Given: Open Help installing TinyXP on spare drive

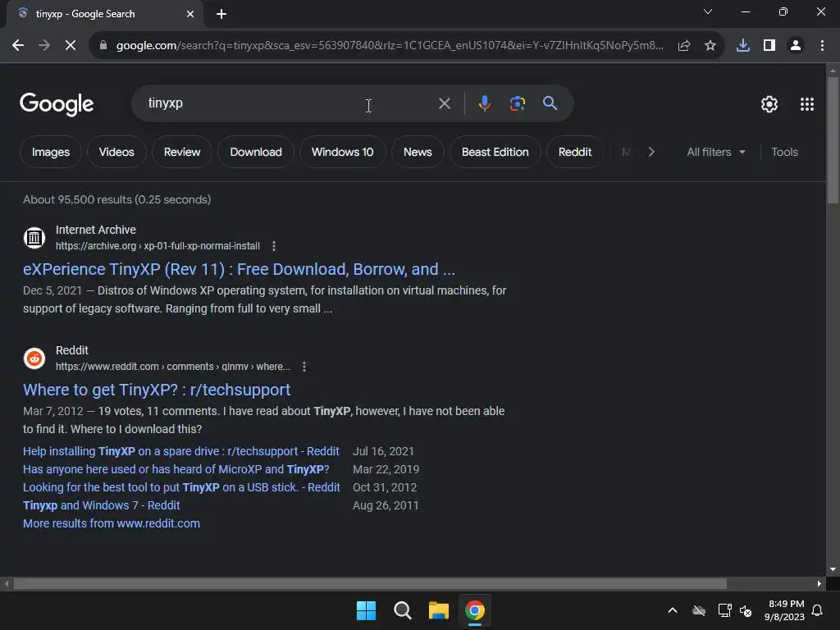Looking at the screenshot, I should point(181,451).
